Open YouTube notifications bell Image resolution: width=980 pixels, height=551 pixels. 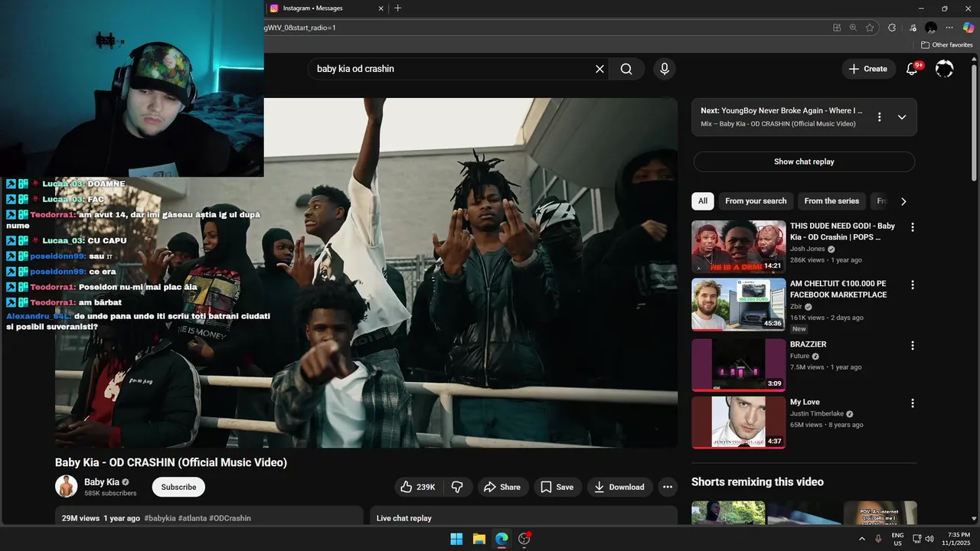click(x=912, y=69)
